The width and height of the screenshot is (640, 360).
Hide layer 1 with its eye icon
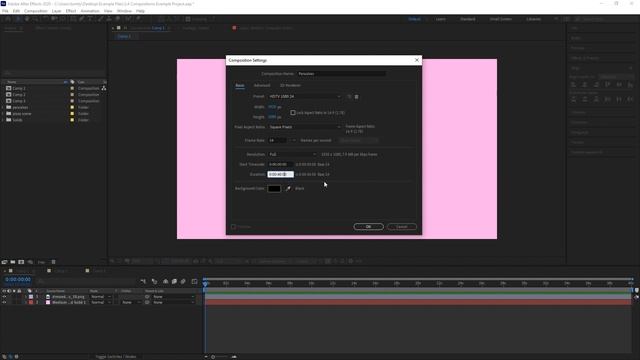point(4,297)
